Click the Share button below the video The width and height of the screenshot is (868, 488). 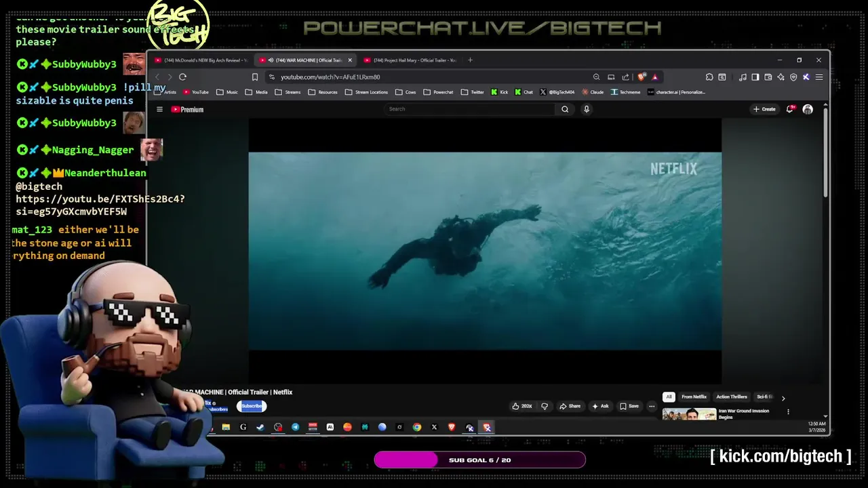pos(570,406)
